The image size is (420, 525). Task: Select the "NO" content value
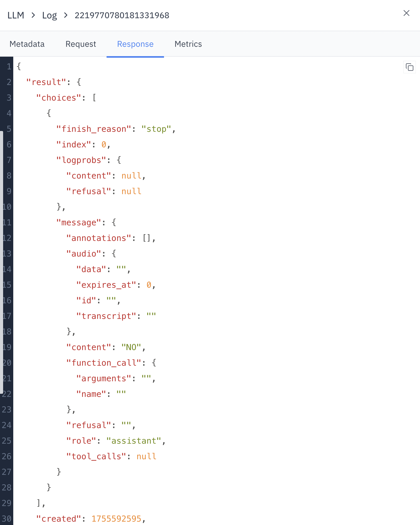pyautogui.click(x=131, y=347)
